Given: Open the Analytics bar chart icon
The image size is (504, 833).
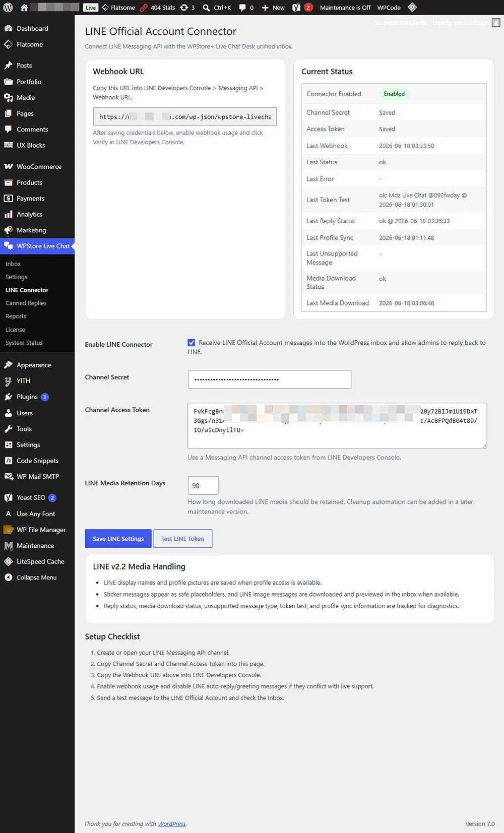Looking at the screenshot, I should tap(8, 214).
